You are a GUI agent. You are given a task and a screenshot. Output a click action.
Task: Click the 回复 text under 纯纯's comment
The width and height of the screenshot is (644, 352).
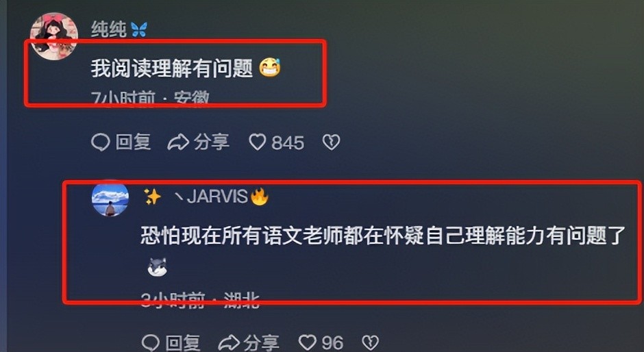click(133, 142)
